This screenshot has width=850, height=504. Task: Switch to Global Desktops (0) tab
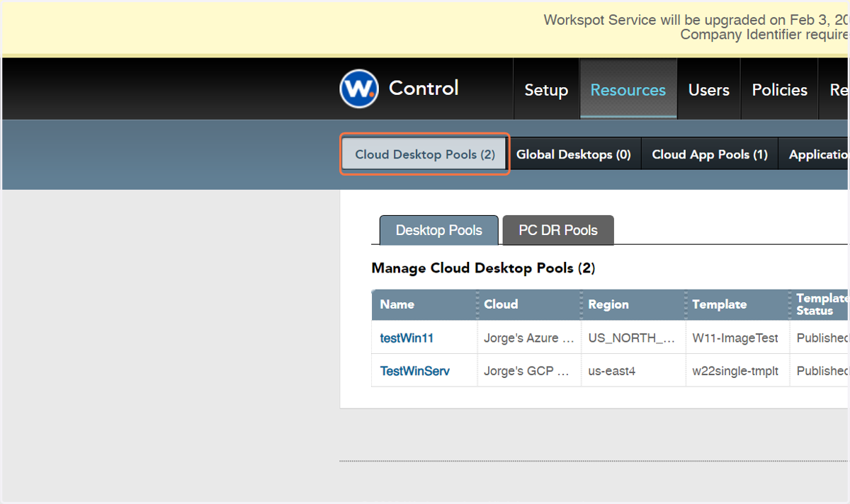574,154
